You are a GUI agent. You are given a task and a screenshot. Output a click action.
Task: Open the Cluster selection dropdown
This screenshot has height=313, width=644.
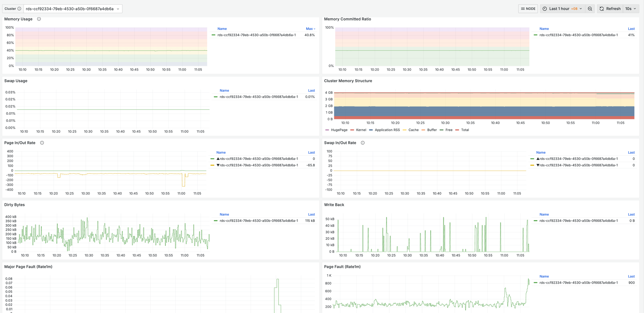click(x=72, y=9)
